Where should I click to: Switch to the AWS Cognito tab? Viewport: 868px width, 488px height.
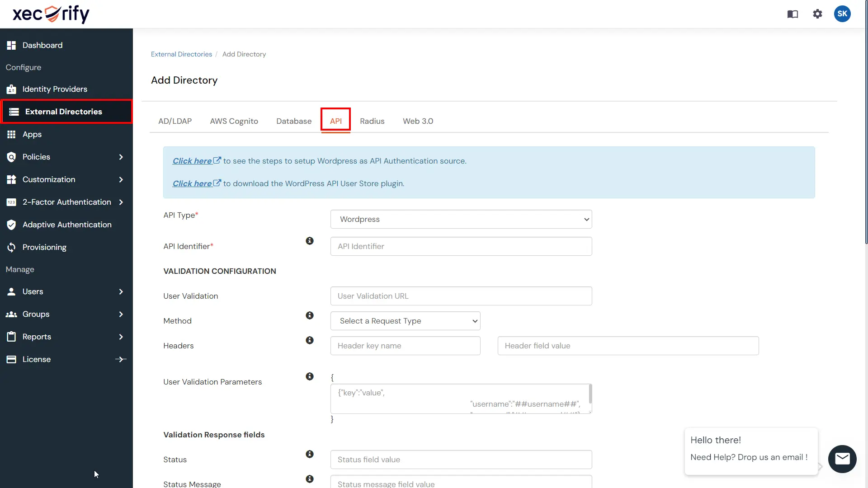234,121
